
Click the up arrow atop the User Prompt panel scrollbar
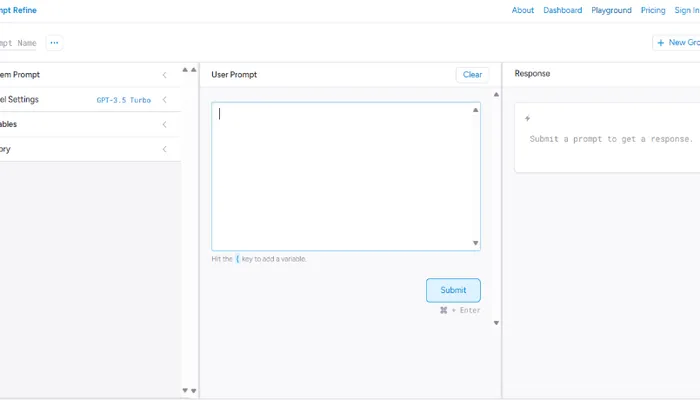click(496, 96)
